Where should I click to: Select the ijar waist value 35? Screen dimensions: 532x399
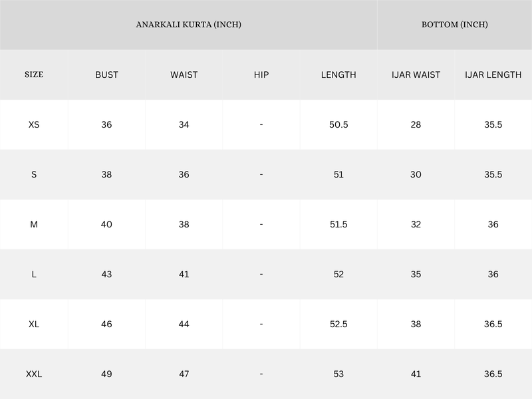[x=416, y=274]
